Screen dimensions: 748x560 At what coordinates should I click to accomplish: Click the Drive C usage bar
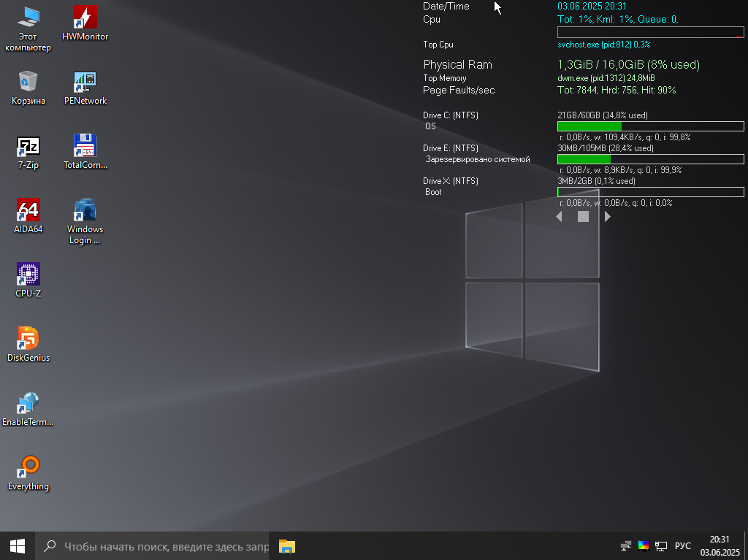pos(650,126)
